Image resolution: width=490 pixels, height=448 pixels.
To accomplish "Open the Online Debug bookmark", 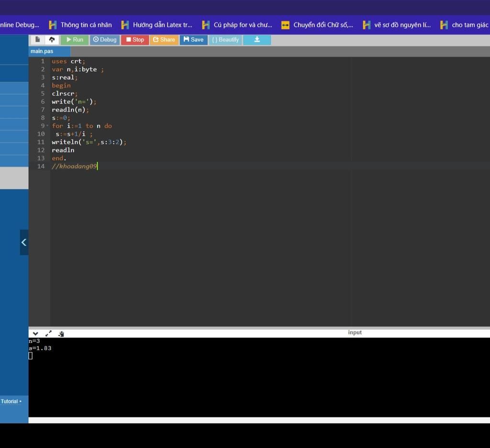I will click(x=19, y=25).
